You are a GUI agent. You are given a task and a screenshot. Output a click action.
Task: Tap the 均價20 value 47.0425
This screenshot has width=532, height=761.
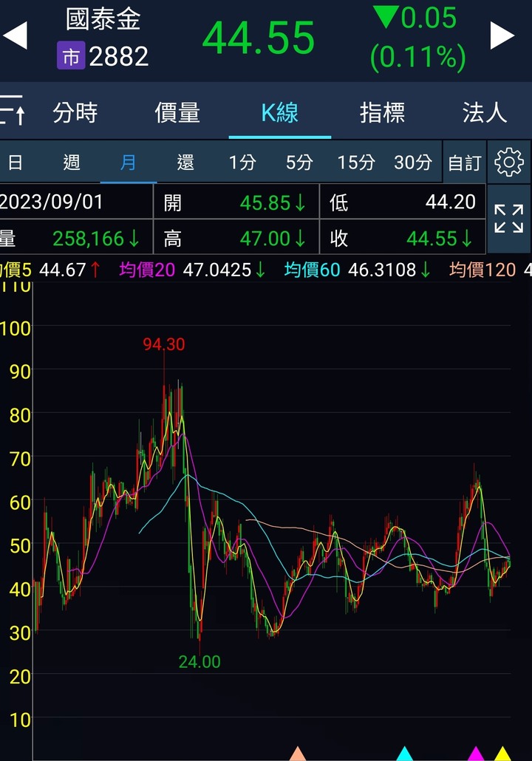[217, 270]
